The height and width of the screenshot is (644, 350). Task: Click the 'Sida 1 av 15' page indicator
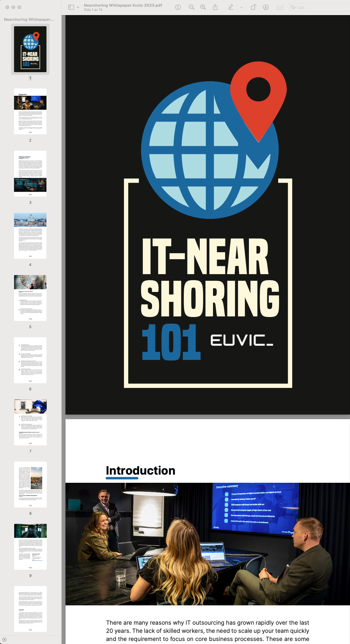(x=93, y=10)
